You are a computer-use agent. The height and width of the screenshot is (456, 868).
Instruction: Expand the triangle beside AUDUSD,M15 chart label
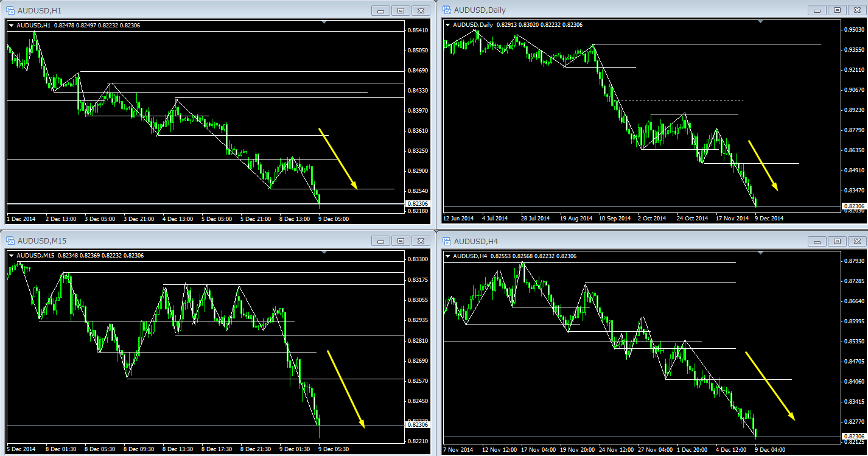(11, 256)
